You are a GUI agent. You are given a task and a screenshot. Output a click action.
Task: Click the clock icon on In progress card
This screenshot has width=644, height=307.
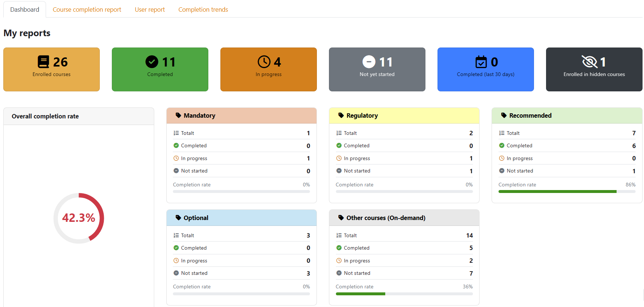264,62
